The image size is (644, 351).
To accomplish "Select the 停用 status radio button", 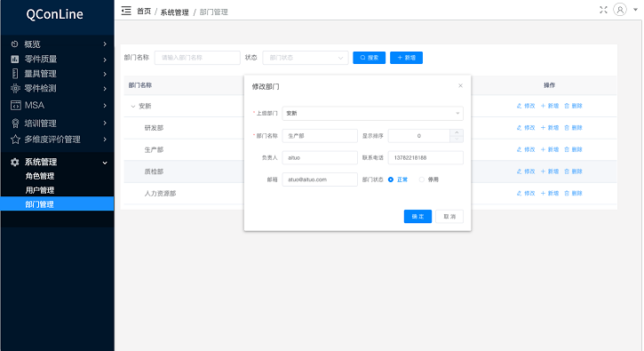I will click(421, 179).
